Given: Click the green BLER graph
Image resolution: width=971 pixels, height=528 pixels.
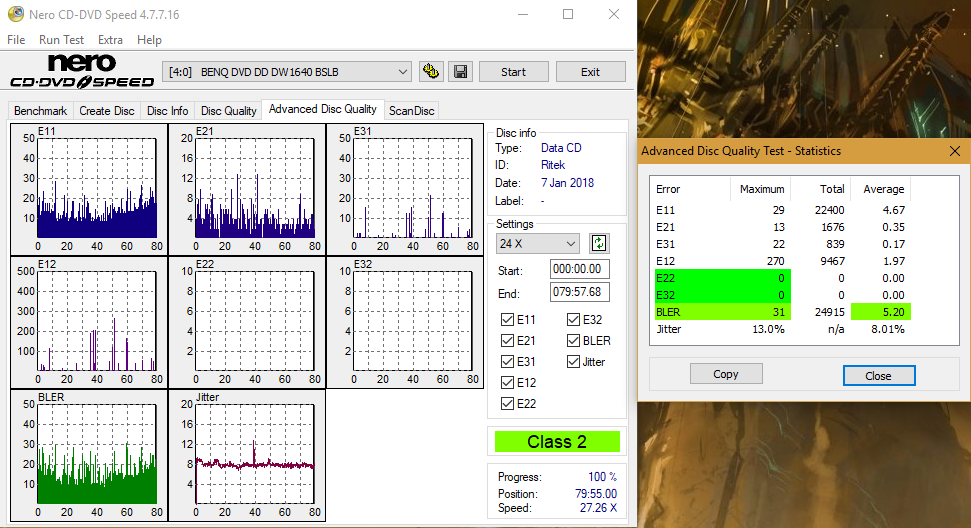Looking at the screenshot, I should click(x=89, y=455).
